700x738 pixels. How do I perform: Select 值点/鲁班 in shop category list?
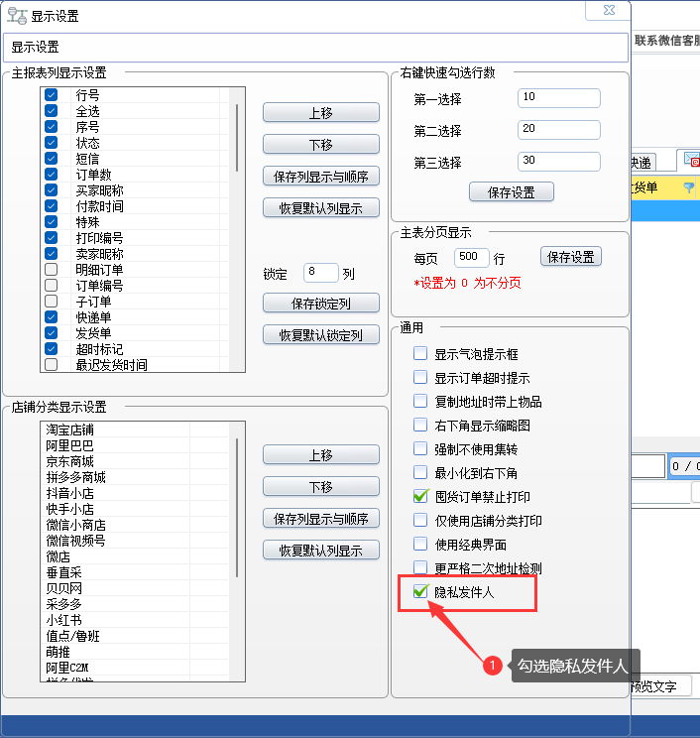tap(72, 636)
